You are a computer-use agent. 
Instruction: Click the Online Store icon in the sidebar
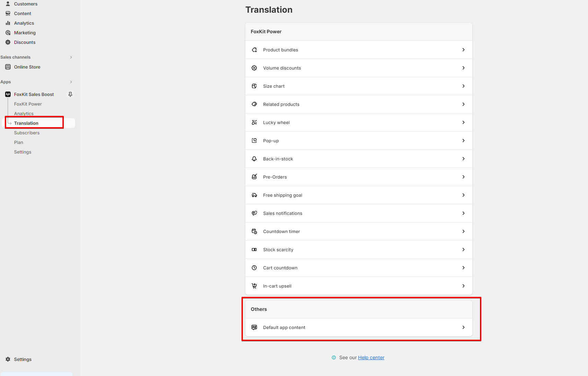pos(8,67)
